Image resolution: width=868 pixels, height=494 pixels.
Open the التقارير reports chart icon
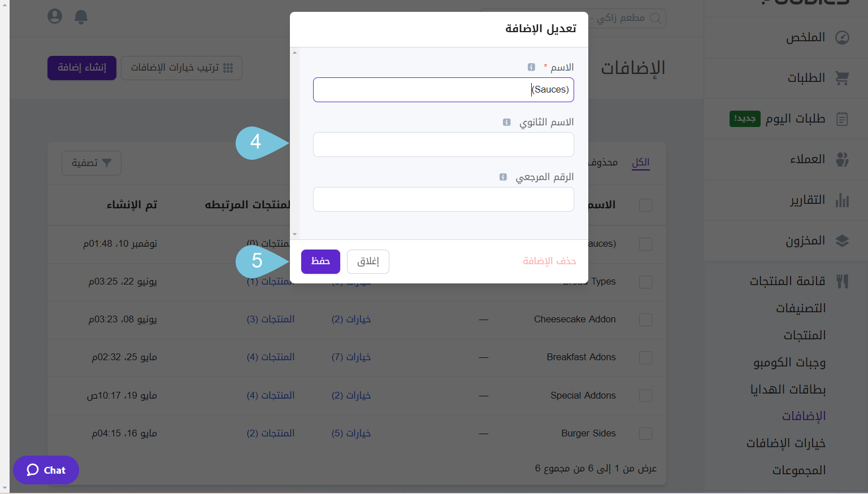click(x=841, y=200)
